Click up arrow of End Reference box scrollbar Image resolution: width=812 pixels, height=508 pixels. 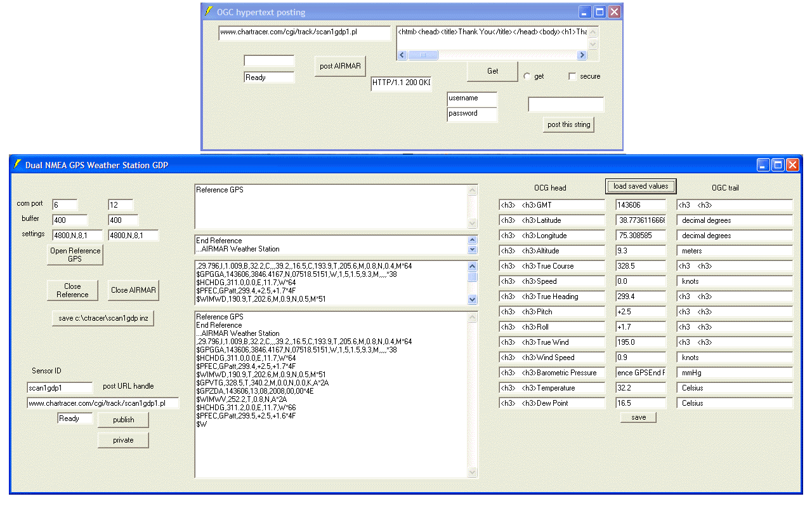point(472,240)
